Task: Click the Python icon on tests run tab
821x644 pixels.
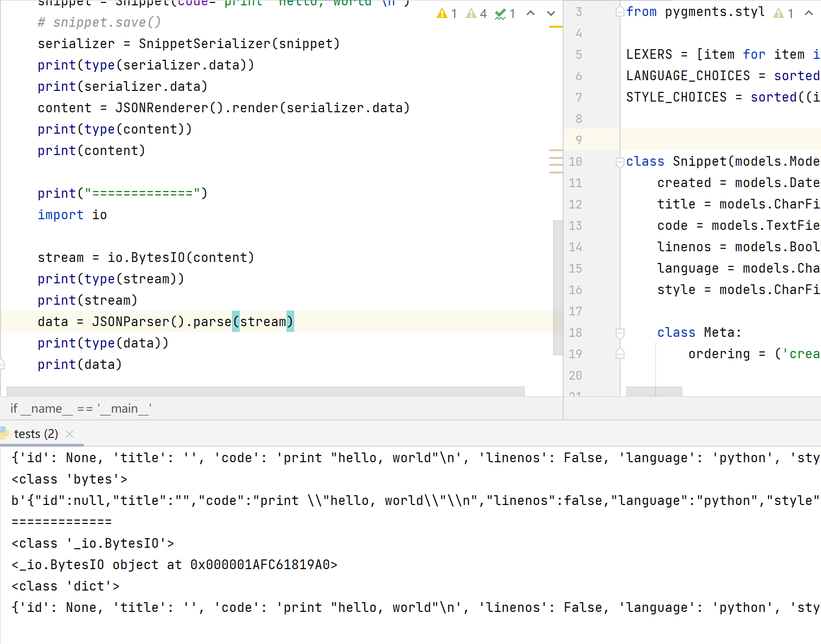Action: coord(4,434)
